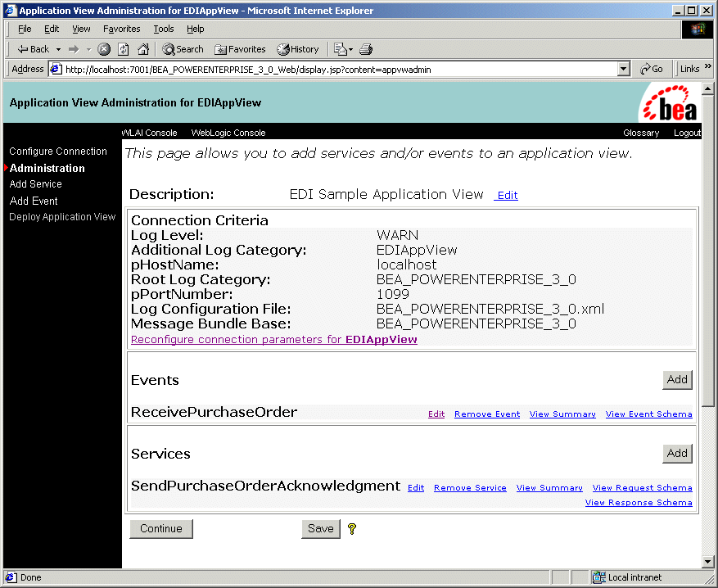View Summary for ReceivePurchaseOrder event
This screenshot has height=588, width=718.
[562, 414]
